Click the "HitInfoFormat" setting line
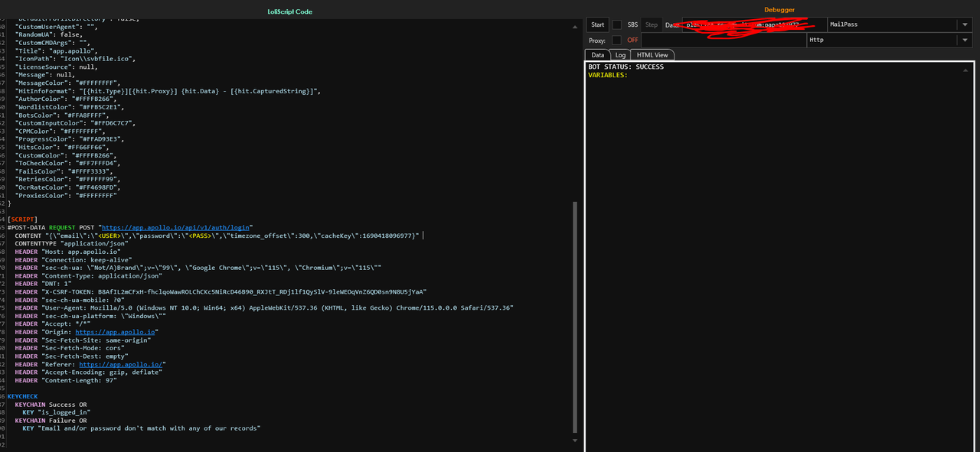The height and width of the screenshot is (452, 980). point(167,91)
